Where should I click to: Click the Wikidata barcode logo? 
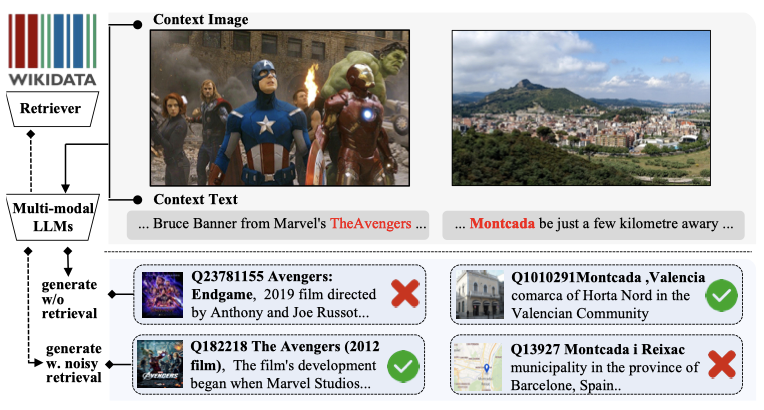[52, 50]
